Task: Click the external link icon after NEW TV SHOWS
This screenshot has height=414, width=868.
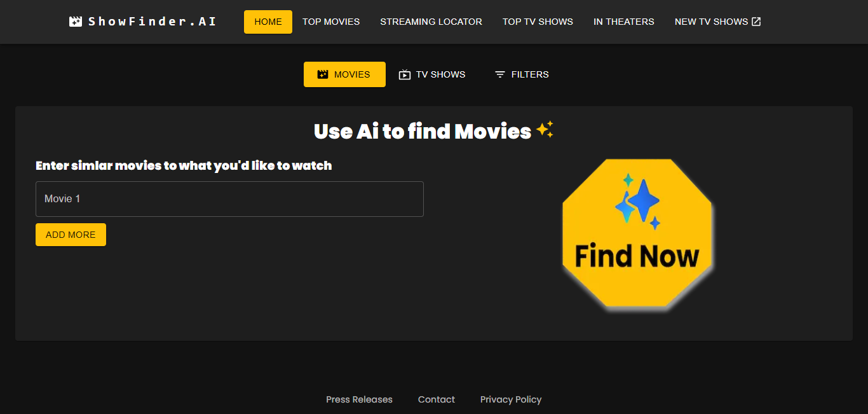Action: coord(756,21)
